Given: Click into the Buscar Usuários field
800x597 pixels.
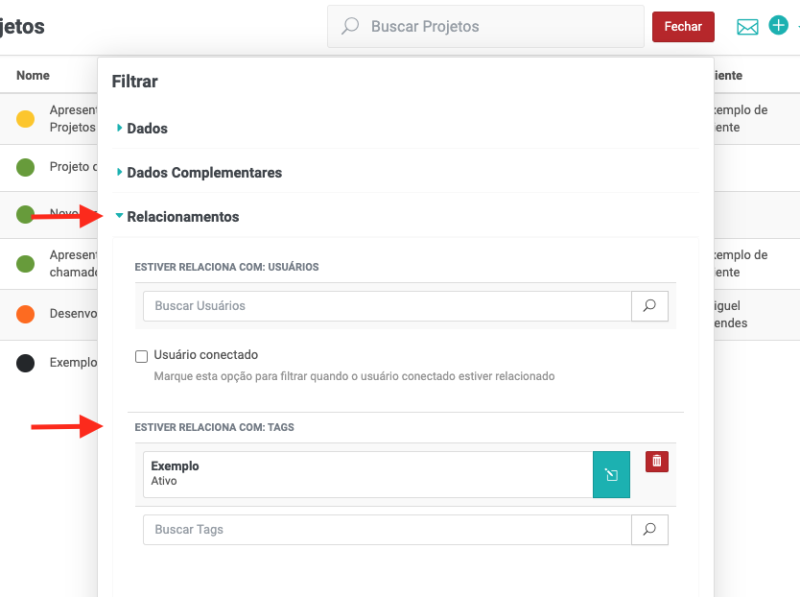Looking at the screenshot, I should pyautogui.click(x=387, y=306).
